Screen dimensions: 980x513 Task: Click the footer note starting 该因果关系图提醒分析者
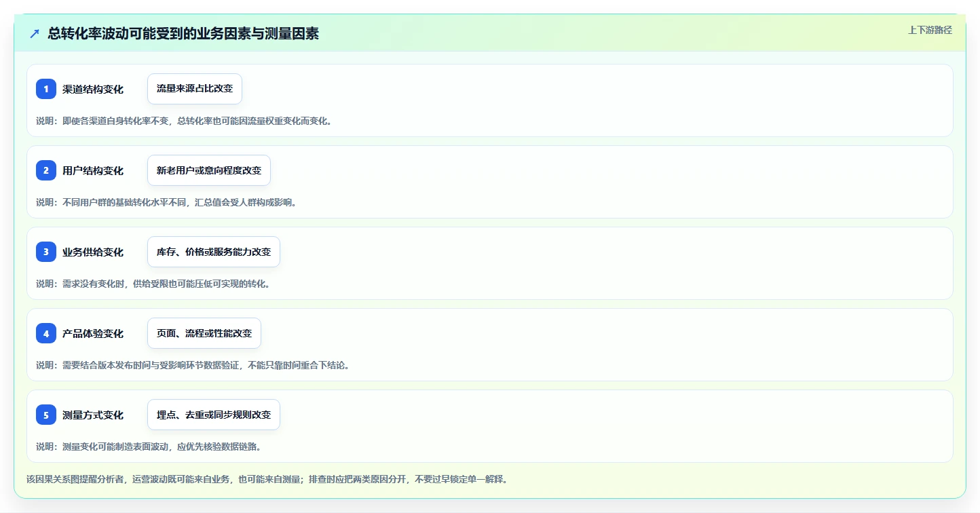(267, 479)
